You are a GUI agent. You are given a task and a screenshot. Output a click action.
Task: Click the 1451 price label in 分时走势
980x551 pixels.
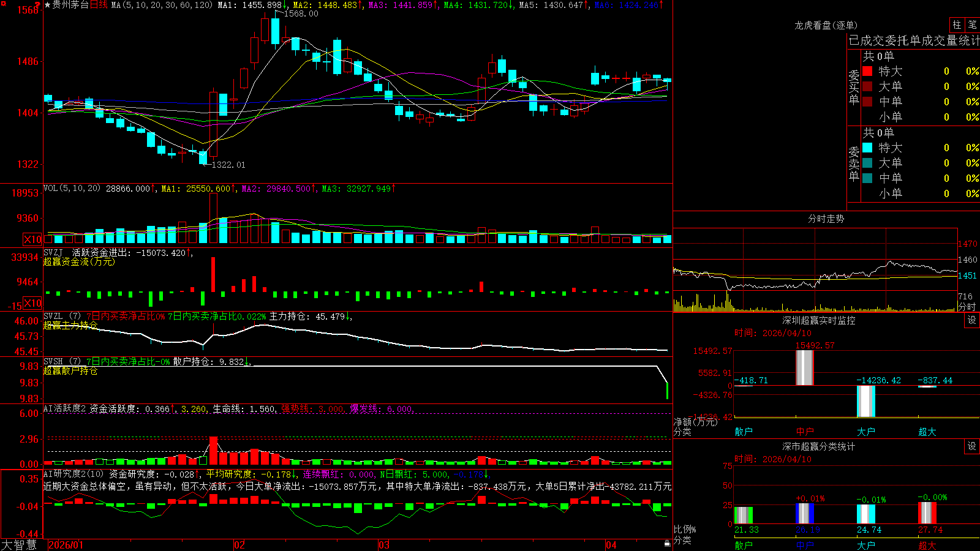967,275
